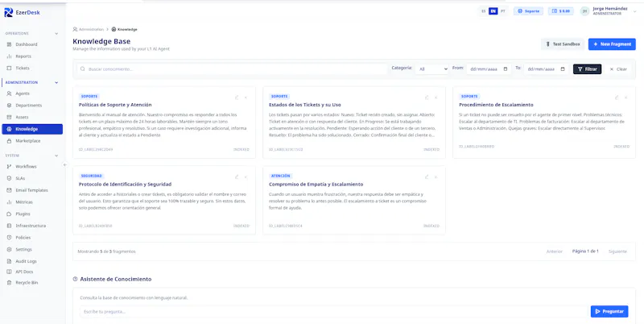
Task: Select the Knowledge sidebar item
Action: 32,129
